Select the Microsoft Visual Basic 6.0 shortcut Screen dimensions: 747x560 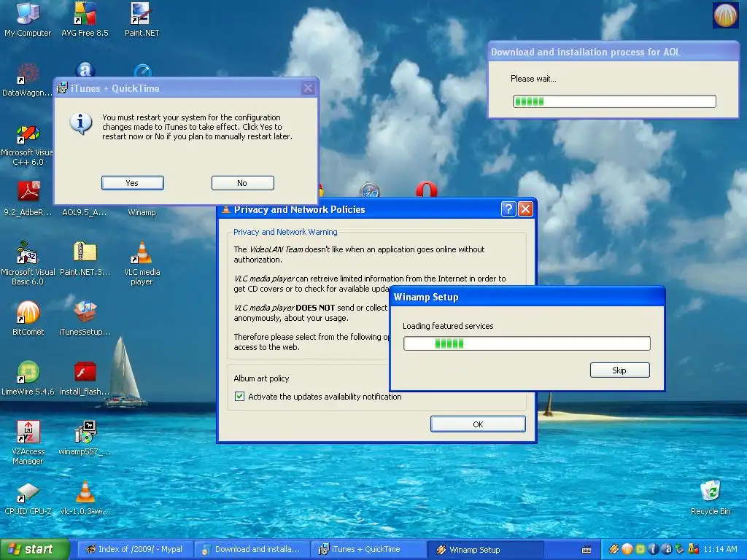click(x=28, y=263)
